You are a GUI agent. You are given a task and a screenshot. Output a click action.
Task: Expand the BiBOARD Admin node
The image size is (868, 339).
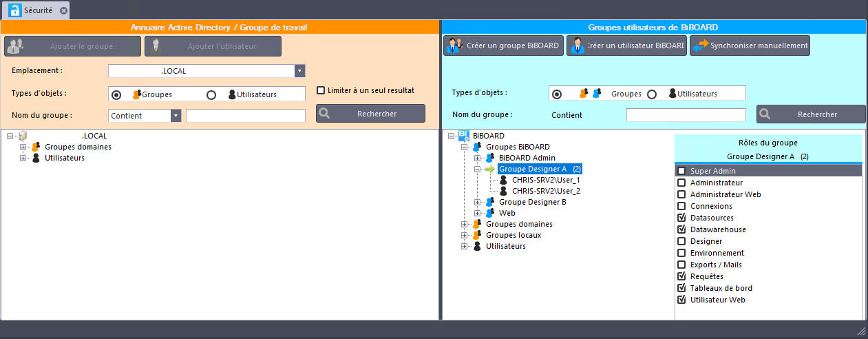(x=478, y=158)
